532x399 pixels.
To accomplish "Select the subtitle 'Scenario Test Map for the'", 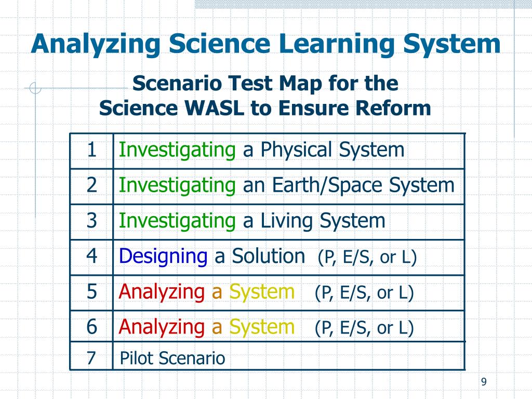I will click(x=265, y=84).
